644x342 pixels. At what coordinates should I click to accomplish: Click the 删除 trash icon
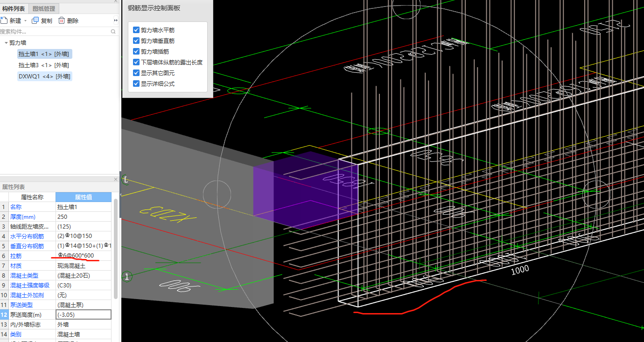(x=62, y=21)
